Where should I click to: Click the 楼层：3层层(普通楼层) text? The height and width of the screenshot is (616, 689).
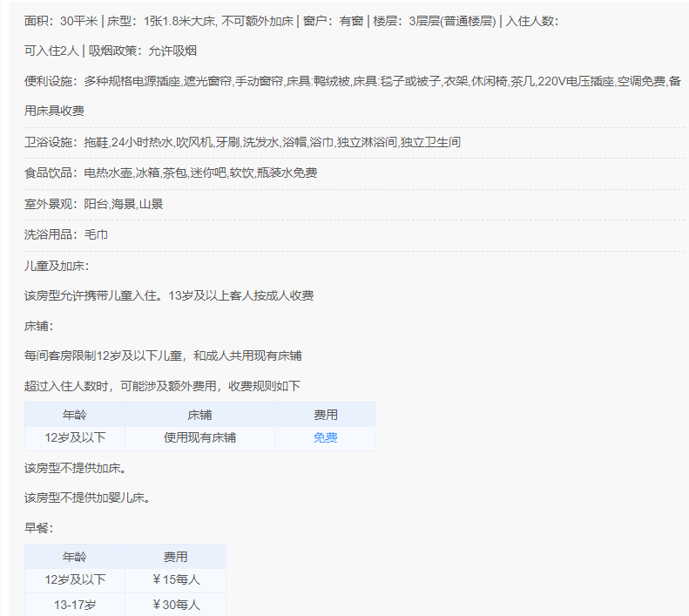(434, 21)
